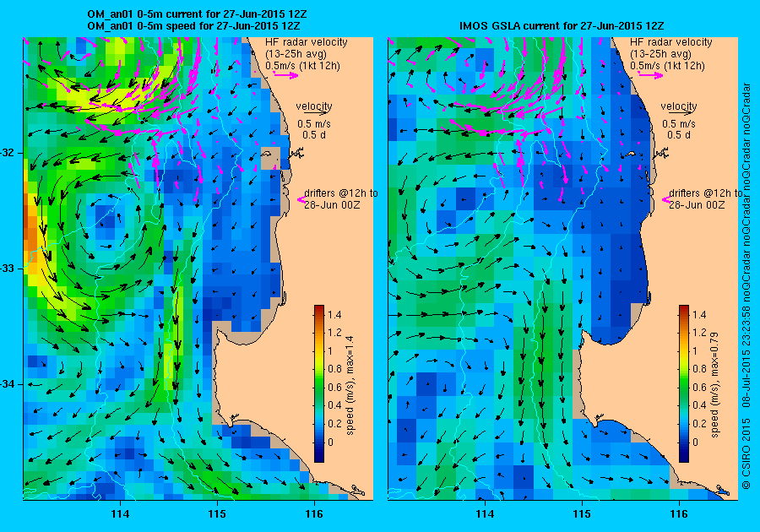This screenshot has width=760, height=532.
Task: Click the 'OM_an01 0-5m current' title line
Action: [197, 14]
